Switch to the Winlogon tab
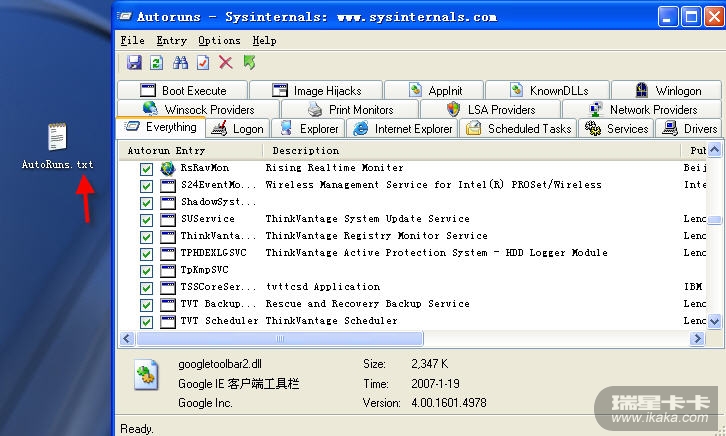This screenshot has width=726, height=436. (x=667, y=90)
